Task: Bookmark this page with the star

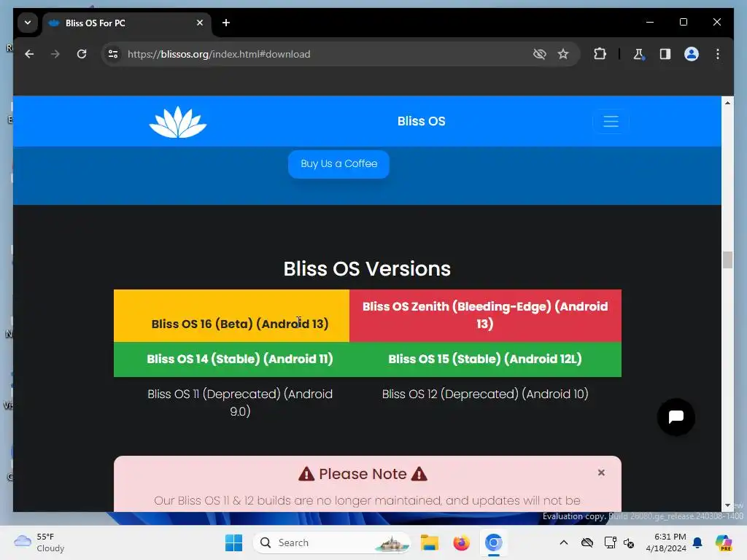Action: tap(563, 54)
